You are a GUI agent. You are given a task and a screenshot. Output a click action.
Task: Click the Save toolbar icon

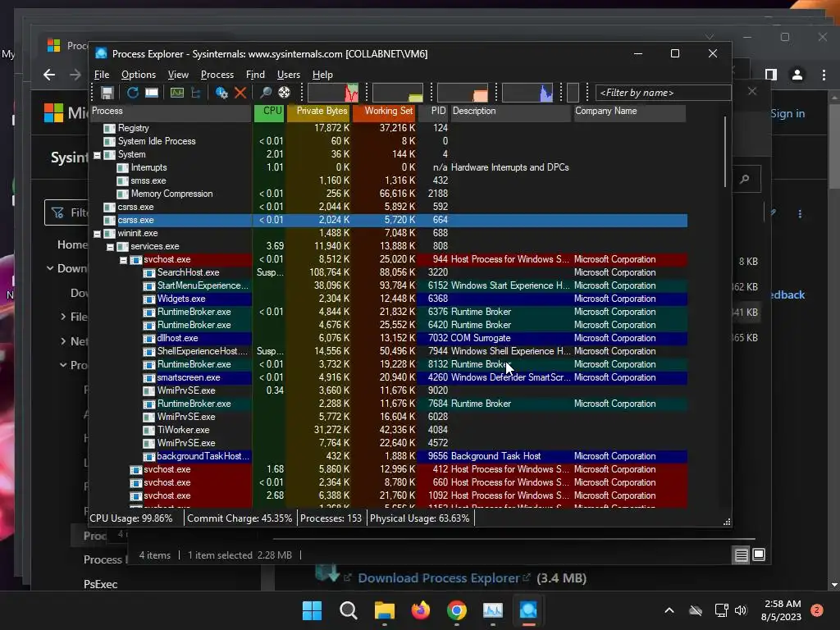tap(107, 93)
